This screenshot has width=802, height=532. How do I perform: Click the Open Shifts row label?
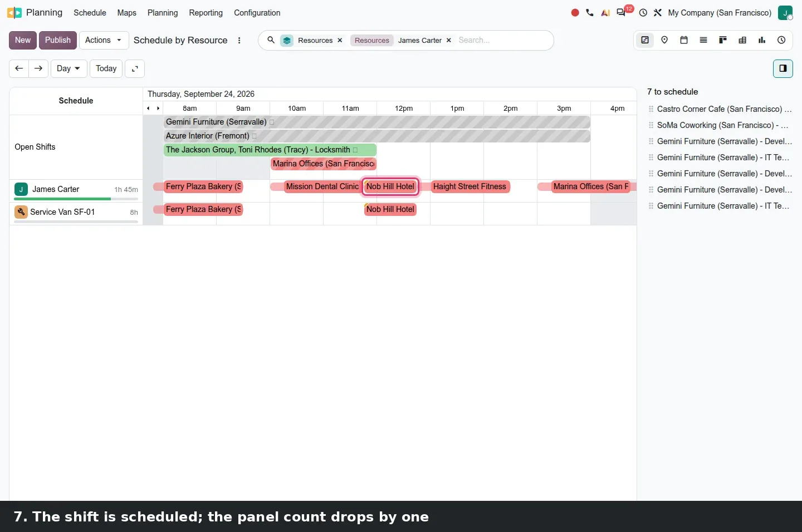click(x=35, y=147)
